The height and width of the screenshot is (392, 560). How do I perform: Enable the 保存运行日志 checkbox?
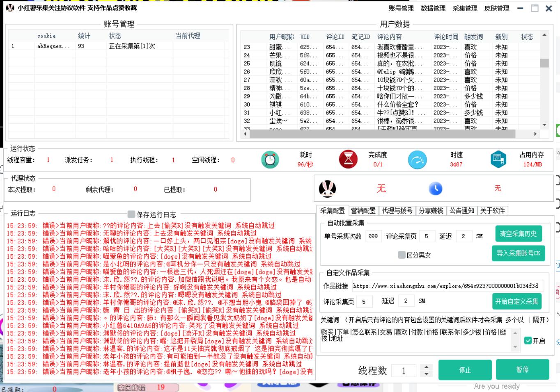coord(131,214)
